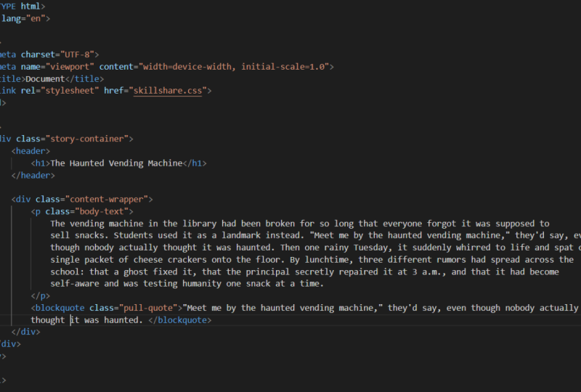Click the 'thought it was haunted.' blockquote line
The width and height of the screenshot is (581, 392).
coord(86,320)
